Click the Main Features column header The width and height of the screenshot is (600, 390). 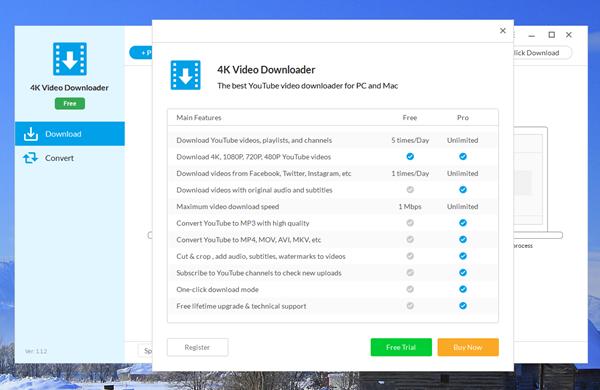click(199, 117)
